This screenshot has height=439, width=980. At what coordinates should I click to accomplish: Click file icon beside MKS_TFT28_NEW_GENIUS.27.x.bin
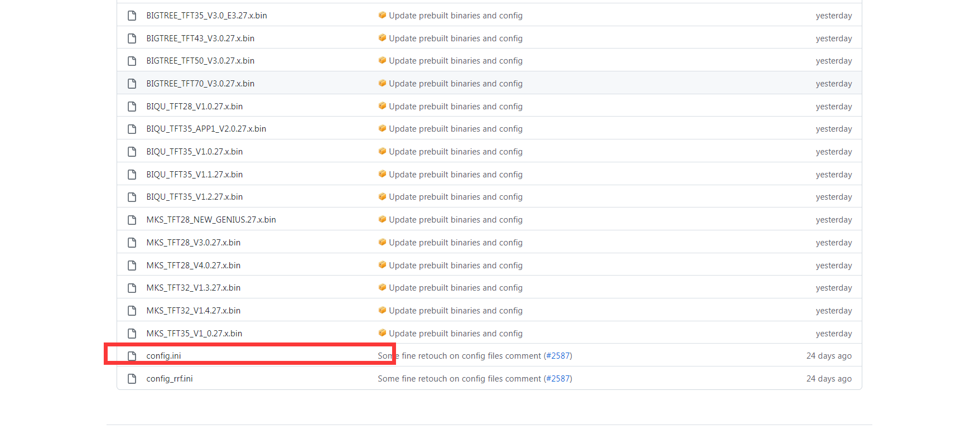click(x=132, y=220)
